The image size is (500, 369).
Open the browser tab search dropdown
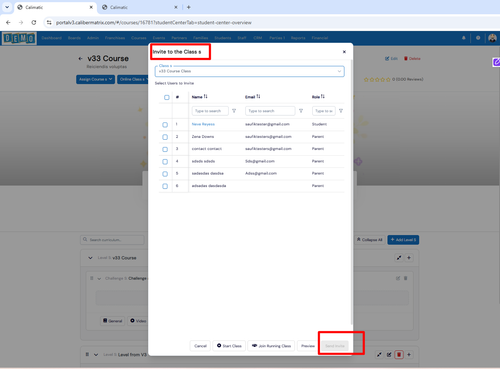[7, 7]
